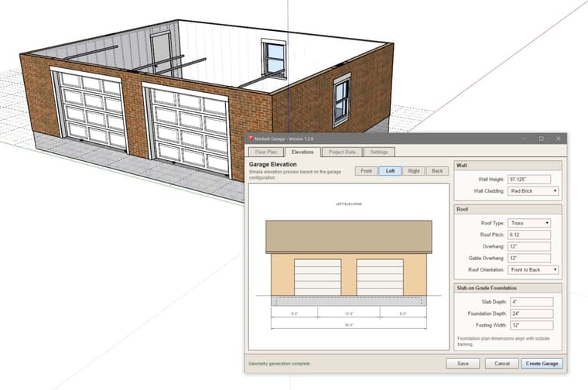Select the back wall window in 3D model
The height and width of the screenshot is (390, 588).
coord(273,60)
